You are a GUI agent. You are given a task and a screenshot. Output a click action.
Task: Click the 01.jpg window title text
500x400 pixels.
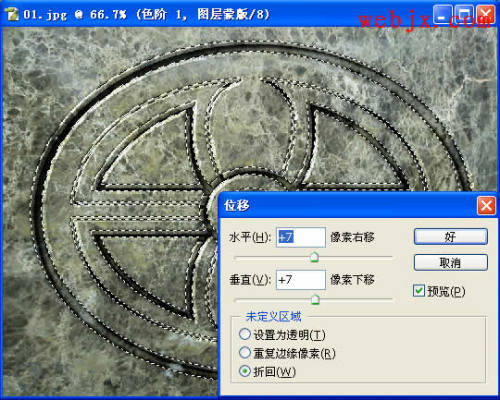(146, 15)
